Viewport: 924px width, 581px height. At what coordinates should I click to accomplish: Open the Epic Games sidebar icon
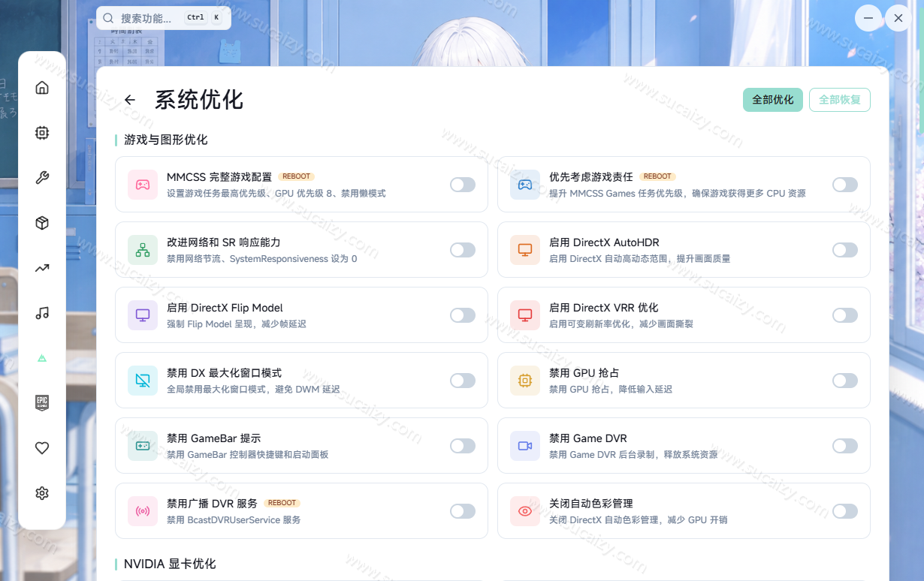pyautogui.click(x=42, y=403)
